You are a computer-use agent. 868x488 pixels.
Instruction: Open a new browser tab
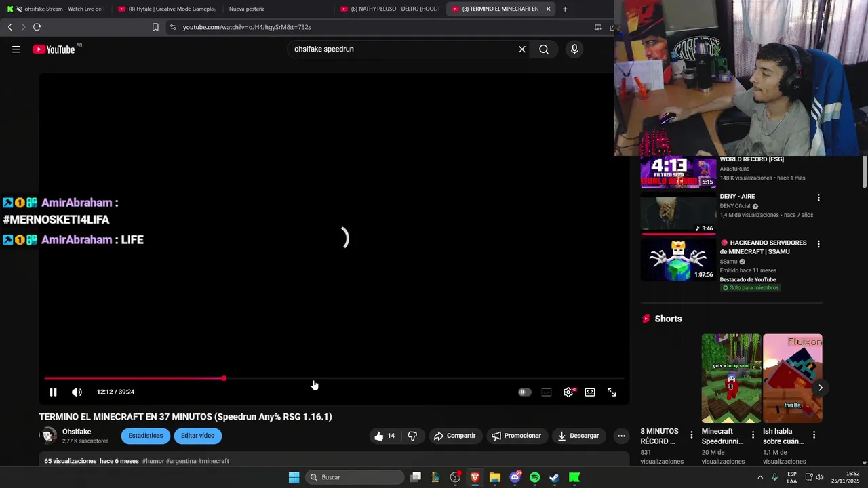[565, 9]
